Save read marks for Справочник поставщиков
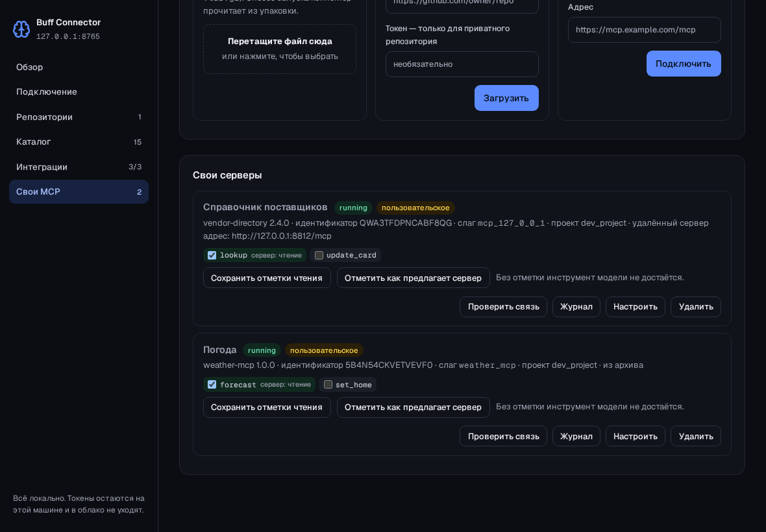The image size is (766, 532). (267, 278)
